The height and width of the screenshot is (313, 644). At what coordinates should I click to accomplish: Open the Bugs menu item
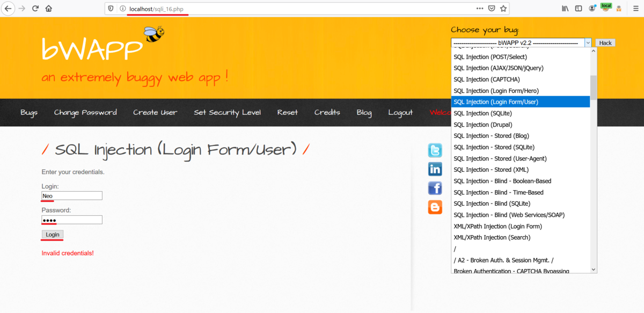pyautogui.click(x=29, y=113)
